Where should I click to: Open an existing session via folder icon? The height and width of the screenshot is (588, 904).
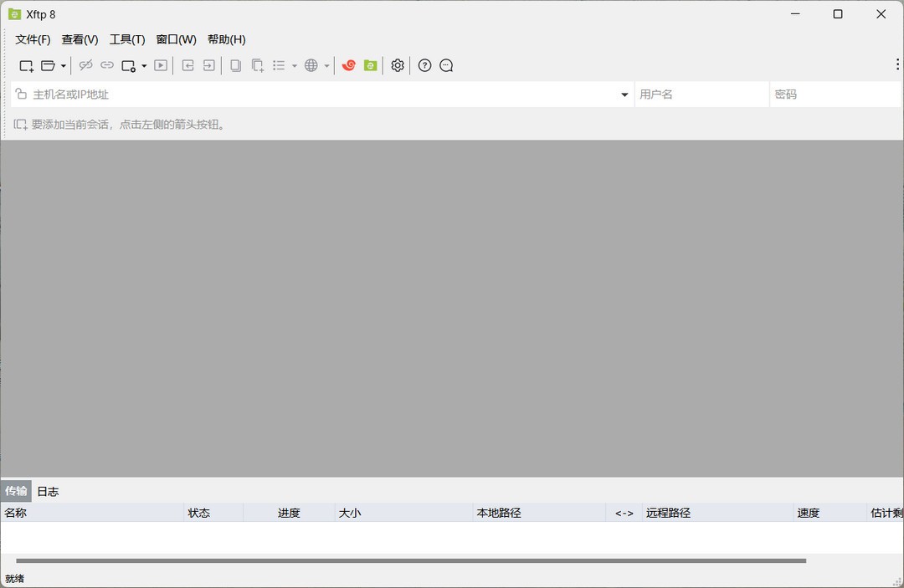(x=48, y=65)
